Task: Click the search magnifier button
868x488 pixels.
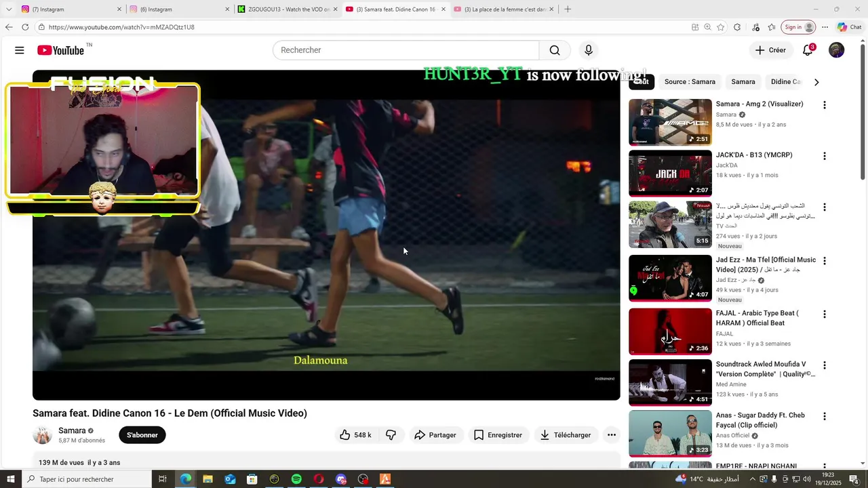Action: pos(555,50)
